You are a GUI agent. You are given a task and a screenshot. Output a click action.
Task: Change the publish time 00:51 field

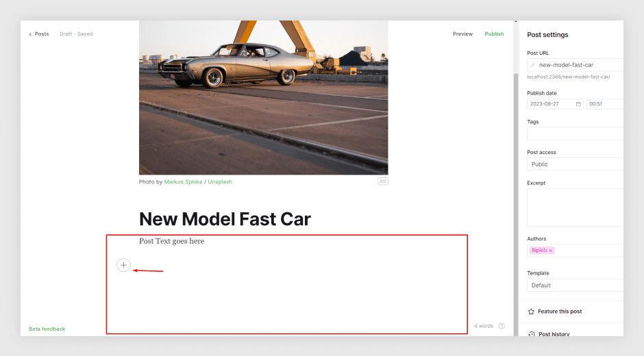tap(604, 104)
